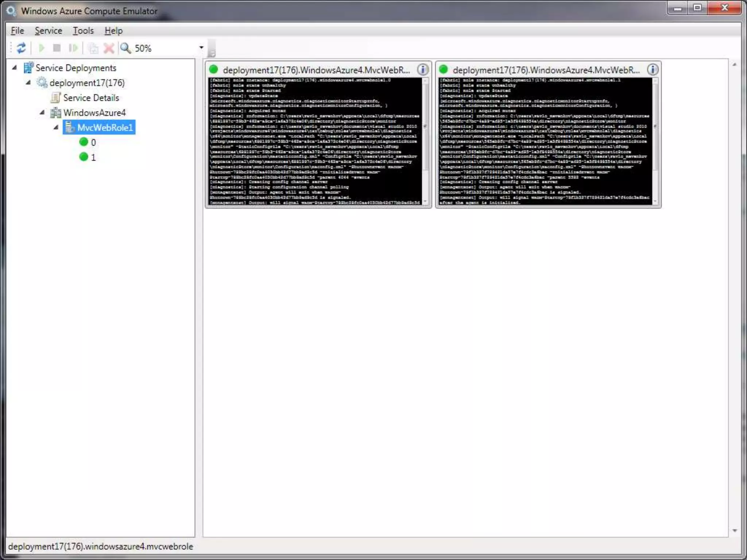Open the Tools menu
Viewport: 747px width, 560px height.
(x=83, y=31)
